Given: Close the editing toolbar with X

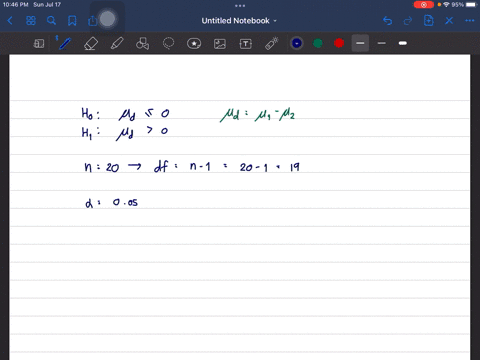Looking at the screenshot, I should [449, 21].
